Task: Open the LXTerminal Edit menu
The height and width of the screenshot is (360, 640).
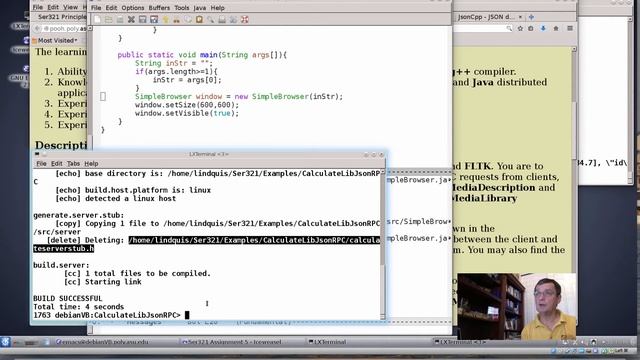Action: click(x=57, y=163)
